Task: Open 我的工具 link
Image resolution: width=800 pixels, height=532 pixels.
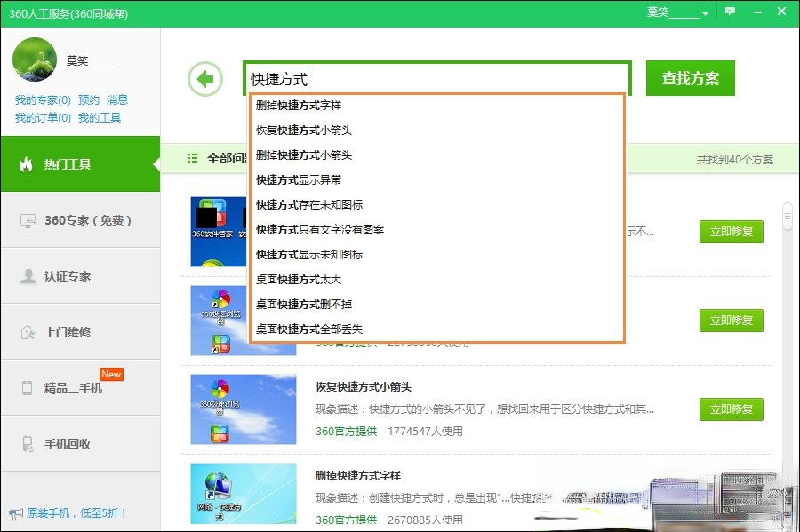Action: point(100,118)
